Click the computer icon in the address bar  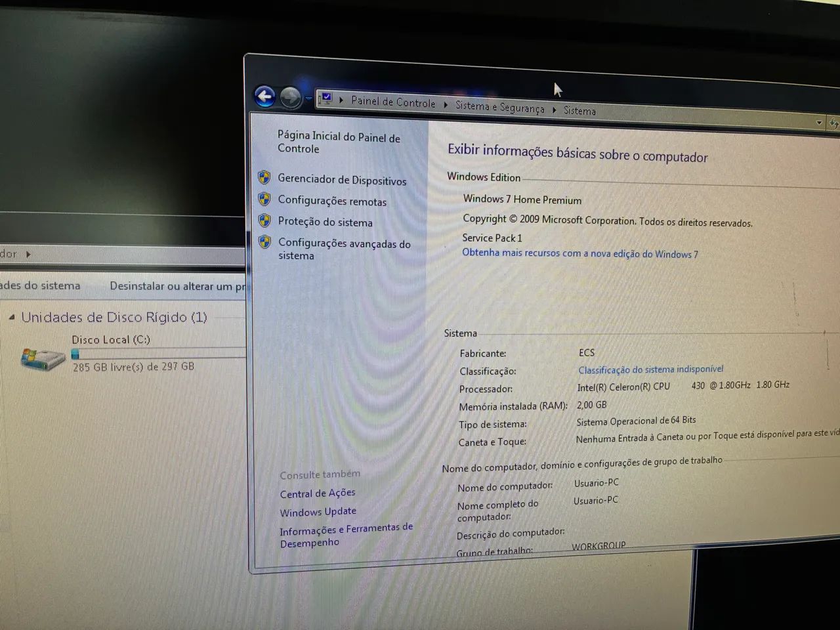click(x=326, y=99)
